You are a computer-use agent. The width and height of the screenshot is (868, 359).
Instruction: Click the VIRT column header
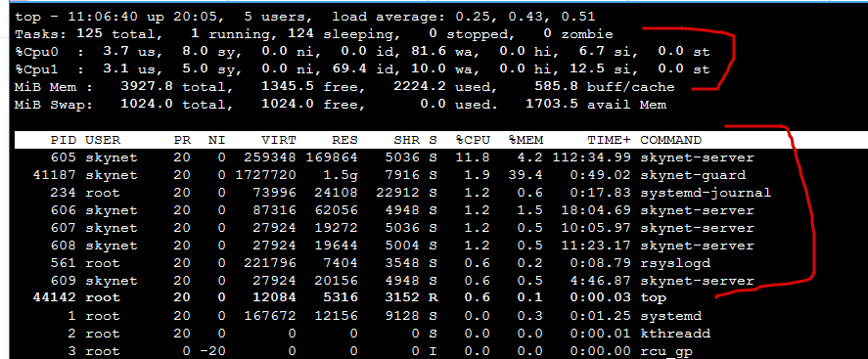(x=280, y=140)
